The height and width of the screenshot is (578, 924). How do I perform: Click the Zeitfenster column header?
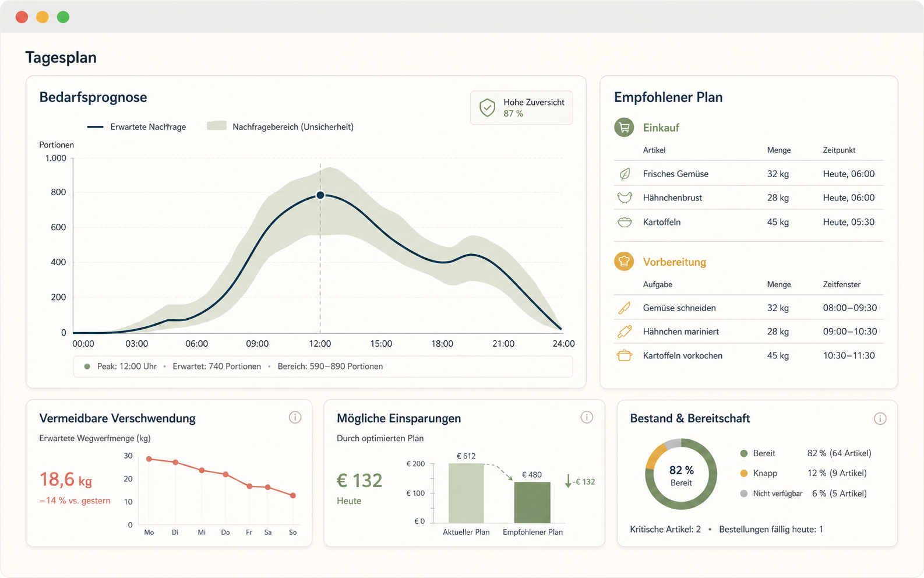842,284
